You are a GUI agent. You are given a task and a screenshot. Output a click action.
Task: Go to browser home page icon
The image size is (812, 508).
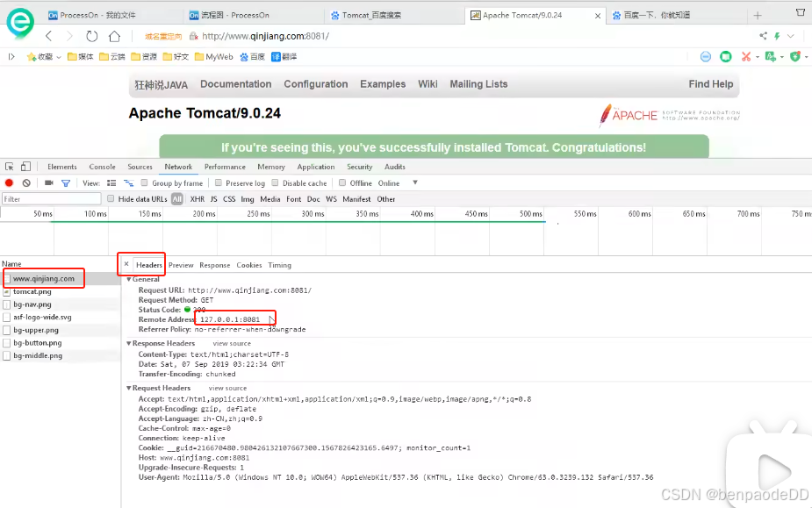click(x=114, y=36)
